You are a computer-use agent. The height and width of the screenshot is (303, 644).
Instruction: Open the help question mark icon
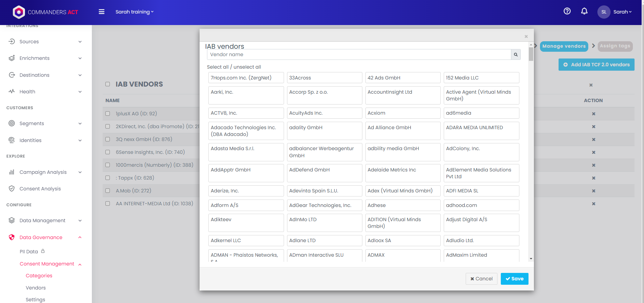[x=567, y=11]
